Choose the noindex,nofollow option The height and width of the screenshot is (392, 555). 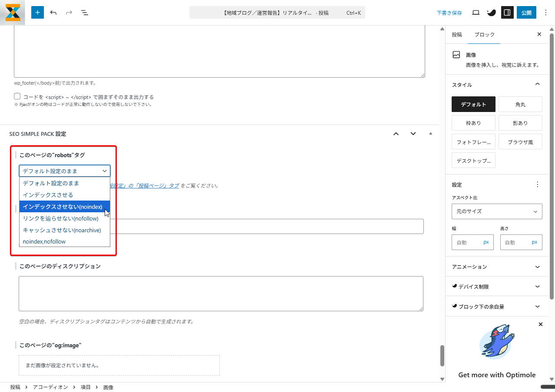tap(44, 241)
